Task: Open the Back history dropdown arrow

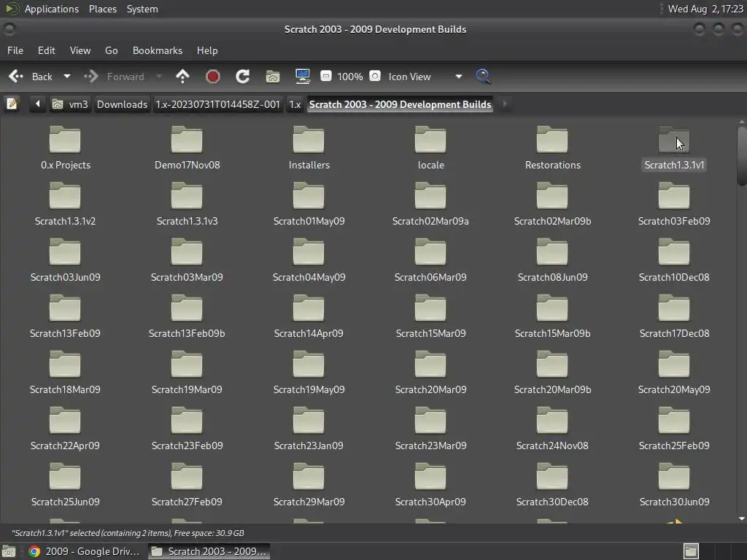Action: click(x=67, y=76)
